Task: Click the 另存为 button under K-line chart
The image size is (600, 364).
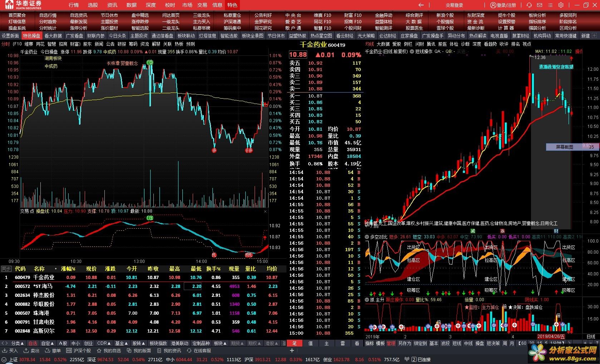Action: [404, 343]
